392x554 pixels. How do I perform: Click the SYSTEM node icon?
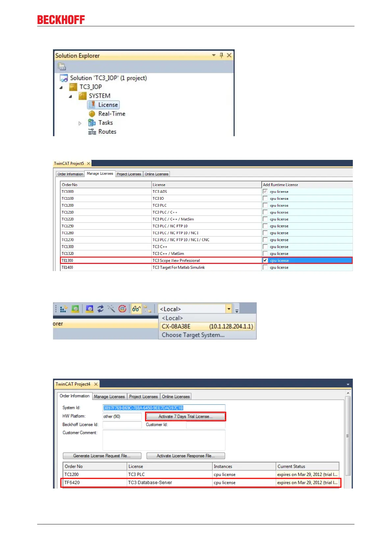coord(82,96)
